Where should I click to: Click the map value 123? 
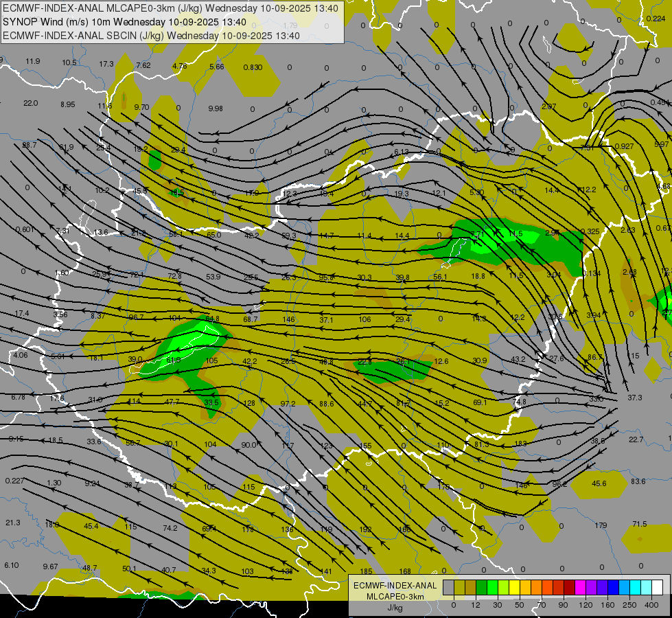(326, 446)
